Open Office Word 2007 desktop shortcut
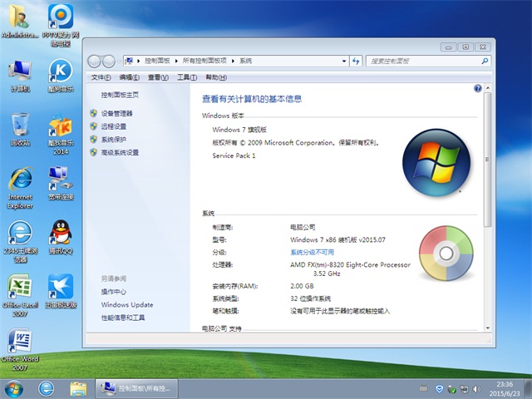Image resolution: width=532 pixels, height=399 pixels. (20, 342)
